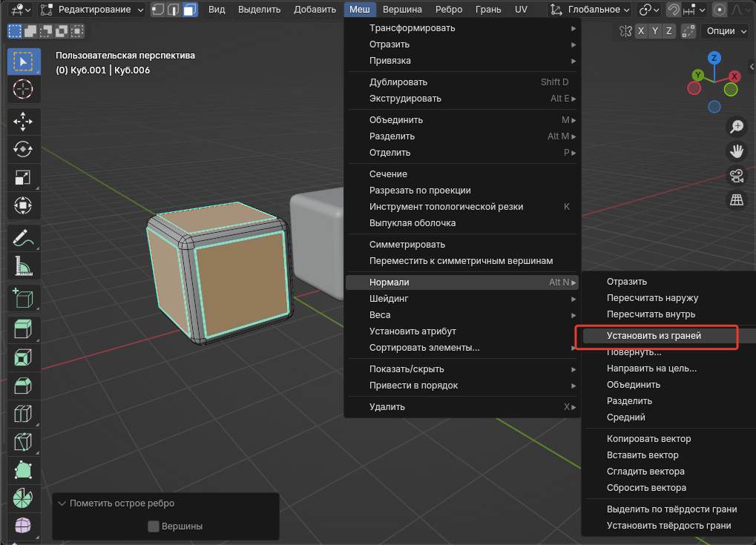Choose the Smooth vertices tool
Image resolution: width=756 pixels, height=545 pixels.
click(23, 526)
